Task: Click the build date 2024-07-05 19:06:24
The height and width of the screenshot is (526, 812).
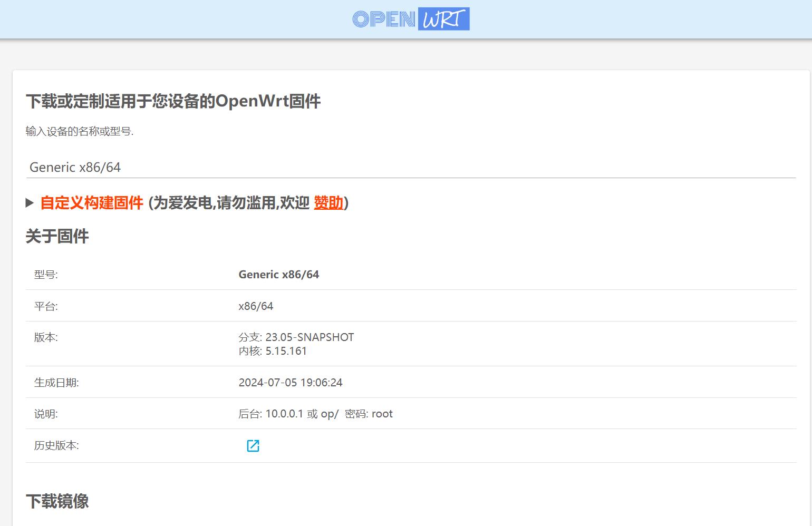Action: pos(291,383)
